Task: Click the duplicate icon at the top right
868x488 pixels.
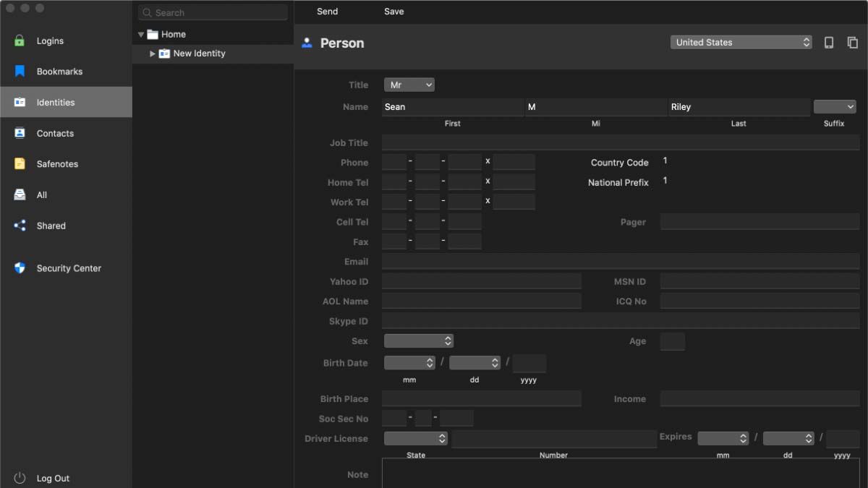Action: tap(852, 43)
